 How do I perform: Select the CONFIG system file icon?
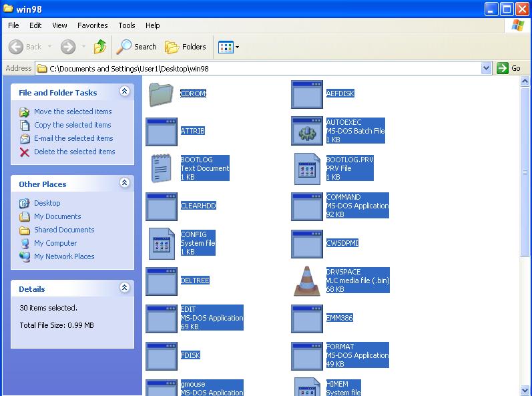coord(162,244)
